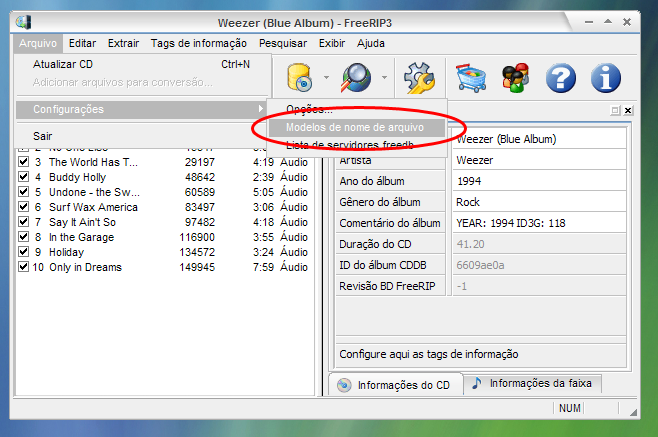Open the Editar menu

[82, 43]
